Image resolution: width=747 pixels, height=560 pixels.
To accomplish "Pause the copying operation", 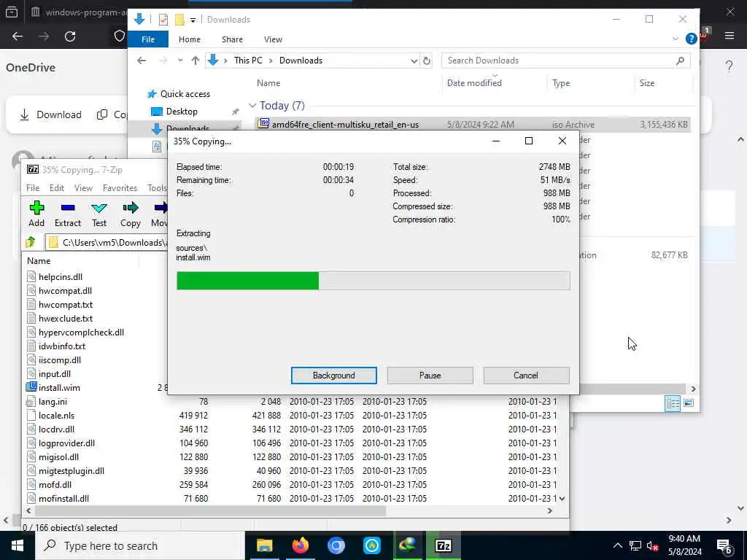I will (430, 376).
